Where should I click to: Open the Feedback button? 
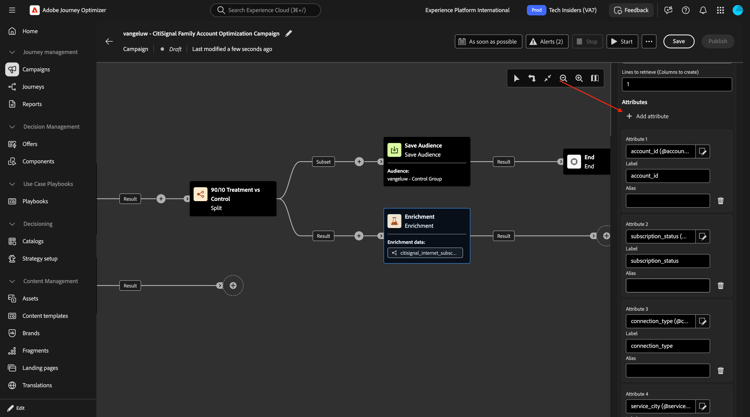(x=631, y=10)
